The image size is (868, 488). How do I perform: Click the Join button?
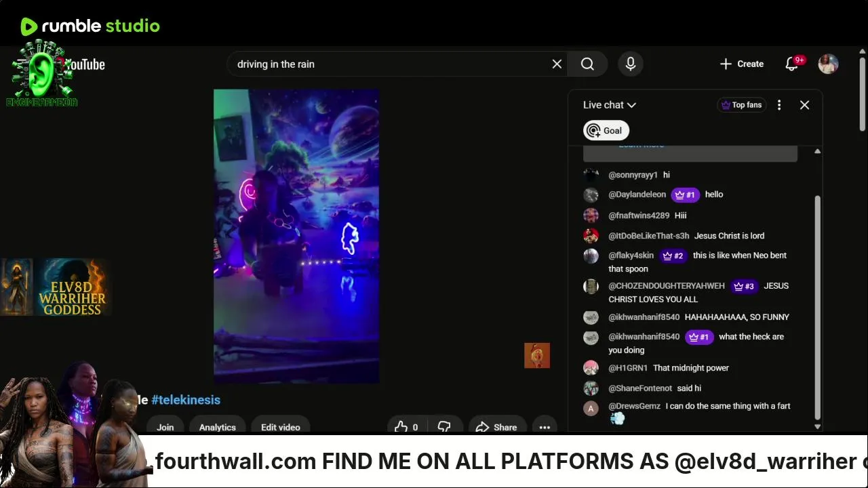coord(165,427)
